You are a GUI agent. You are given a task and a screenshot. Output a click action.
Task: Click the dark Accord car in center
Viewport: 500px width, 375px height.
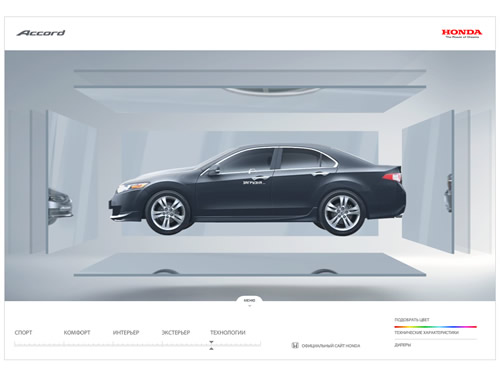[x=257, y=189]
